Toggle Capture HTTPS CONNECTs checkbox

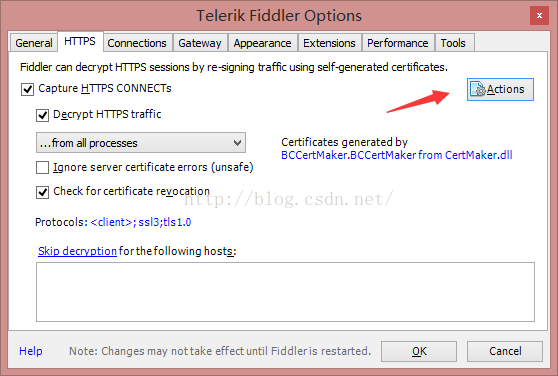pyautogui.click(x=27, y=89)
